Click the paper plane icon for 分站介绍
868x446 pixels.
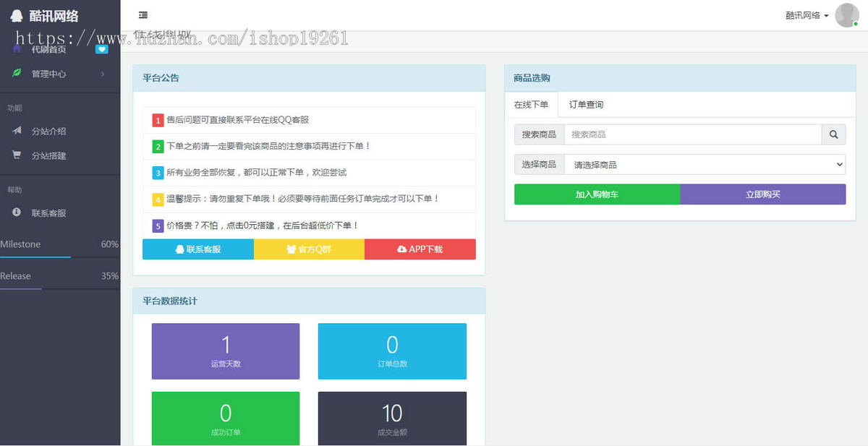[x=17, y=131]
